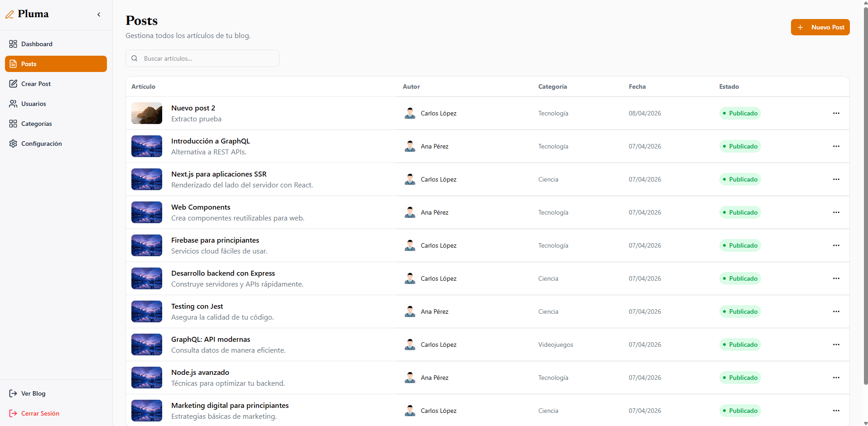Click Ana Pérez avatar in Node.js avanzado row
868x426 pixels.
410,378
